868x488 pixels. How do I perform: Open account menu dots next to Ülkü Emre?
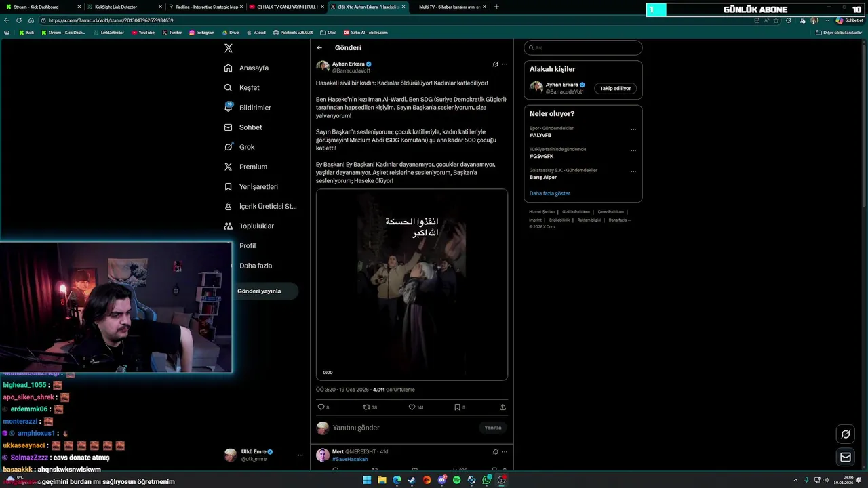pyautogui.click(x=300, y=455)
